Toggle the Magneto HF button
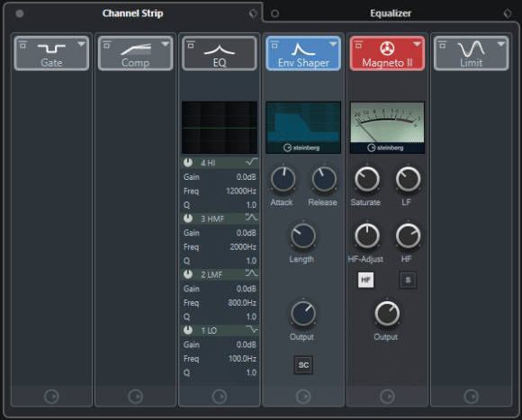The width and height of the screenshot is (522, 420). 366,280
